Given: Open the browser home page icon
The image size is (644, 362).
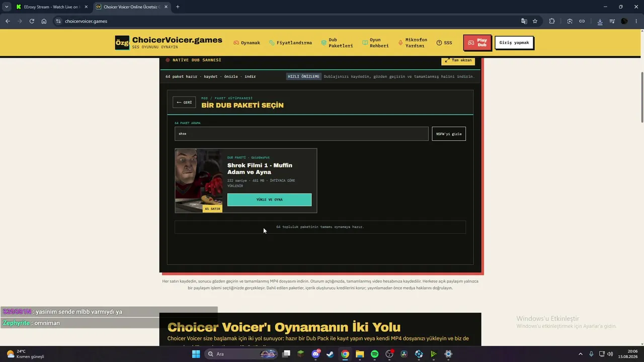Looking at the screenshot, I should pyautogui.click(x=44, y=21).
